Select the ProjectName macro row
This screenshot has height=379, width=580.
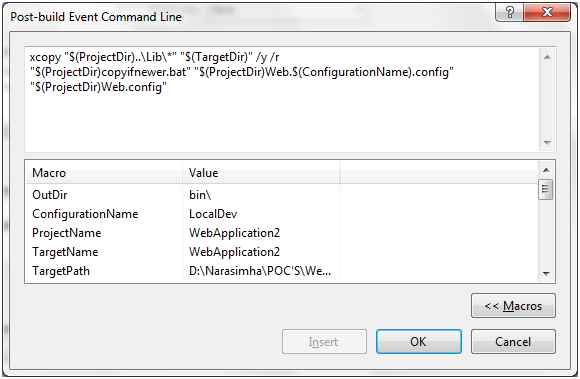pyautogui.click(x=282, y=233)
